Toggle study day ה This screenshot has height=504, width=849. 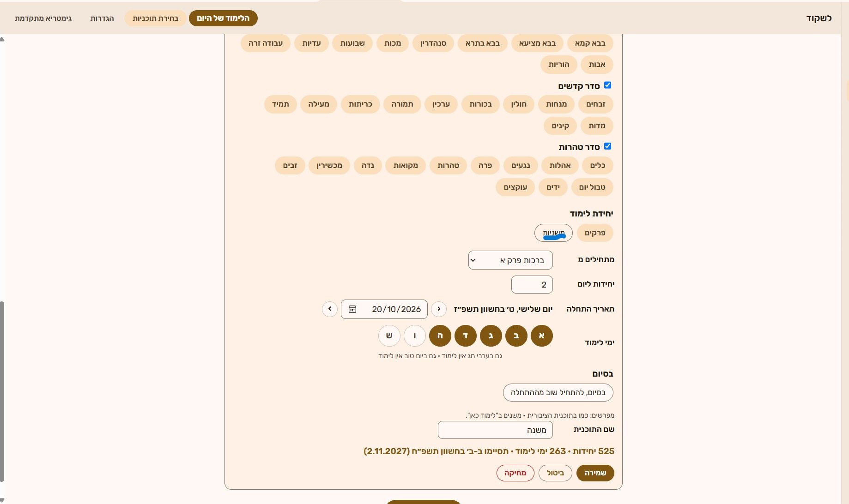tap(440, 336)
